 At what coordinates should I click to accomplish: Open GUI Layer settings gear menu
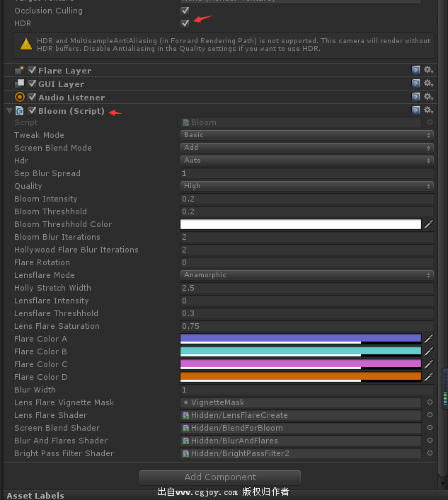[428, 83]
